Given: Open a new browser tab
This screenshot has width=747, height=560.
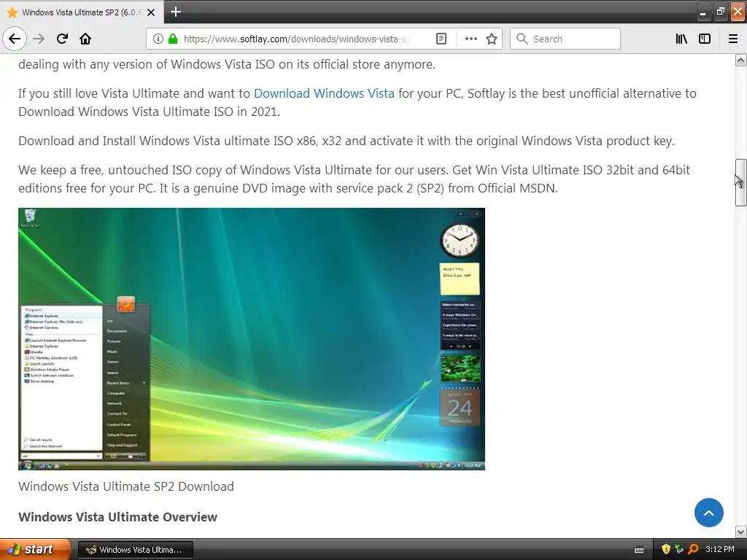Looking at the screenshot, I should (x=176, y=12).
